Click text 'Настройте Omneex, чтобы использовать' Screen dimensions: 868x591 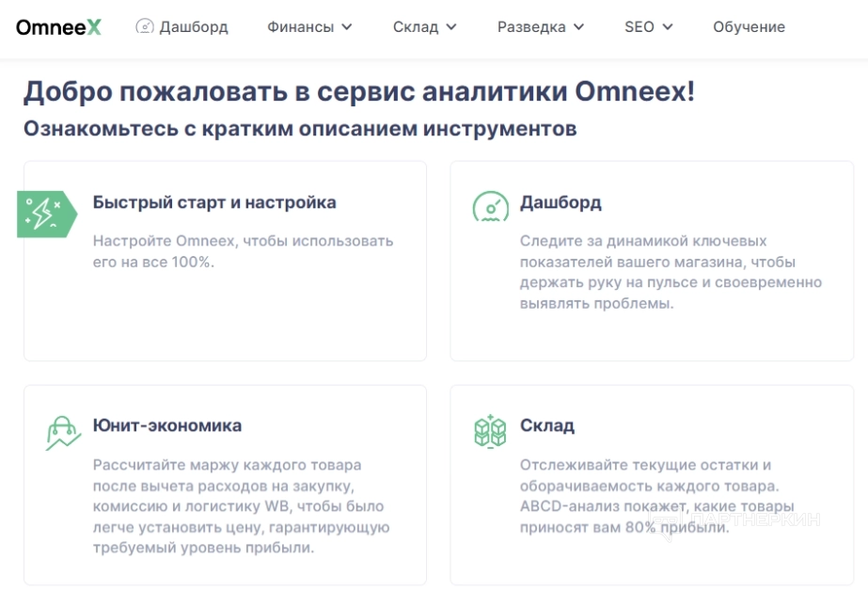(243, 241)
